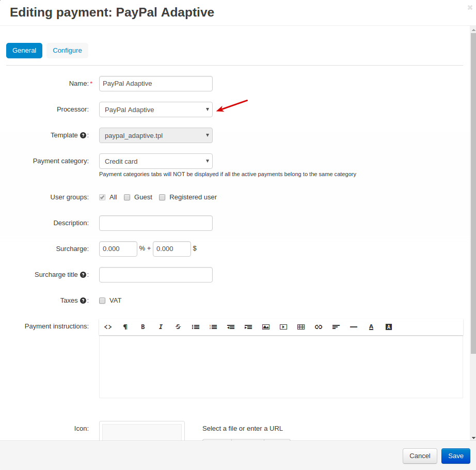Apply italic formatting in payment instructions
Viewport: 476px width, 470px height.
[161, 327]
